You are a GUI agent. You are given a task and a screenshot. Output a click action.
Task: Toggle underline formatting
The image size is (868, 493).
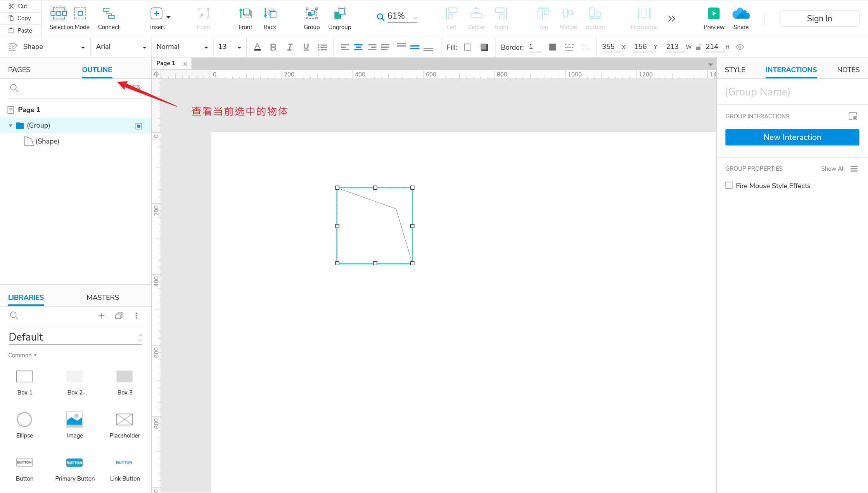tap(306, 47)
